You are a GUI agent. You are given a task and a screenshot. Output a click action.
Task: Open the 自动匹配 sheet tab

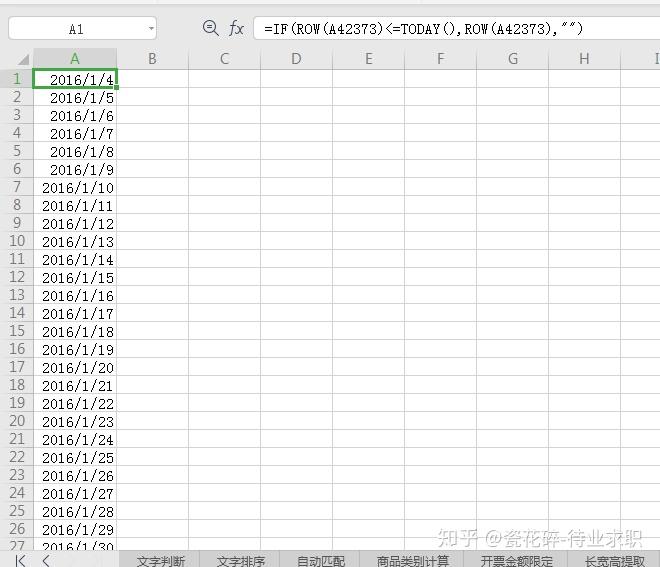pos(320,560)
